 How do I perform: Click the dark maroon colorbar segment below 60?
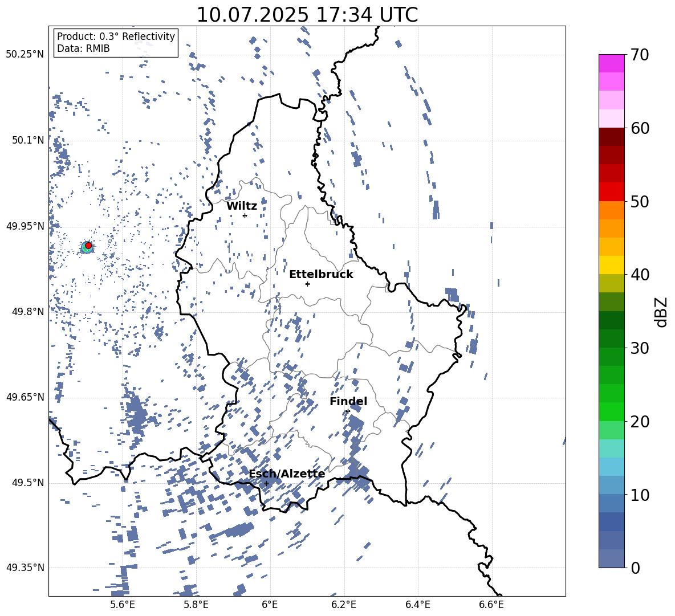click(611, 137)
